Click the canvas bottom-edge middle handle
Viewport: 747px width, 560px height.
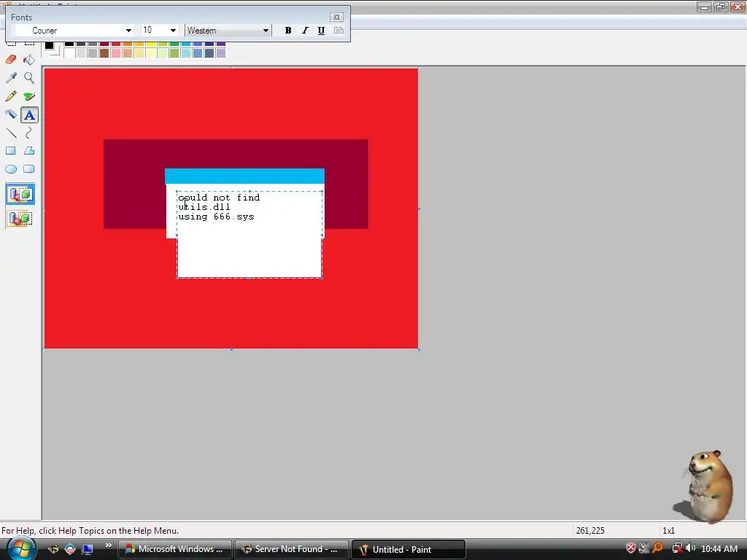231,349
